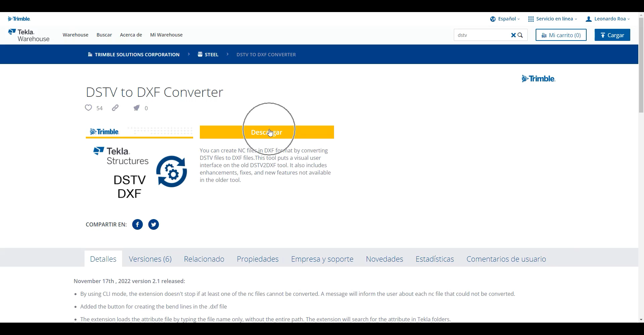Click the Trimble logo at top left
The image size is (644, 335).
[19, 19]
